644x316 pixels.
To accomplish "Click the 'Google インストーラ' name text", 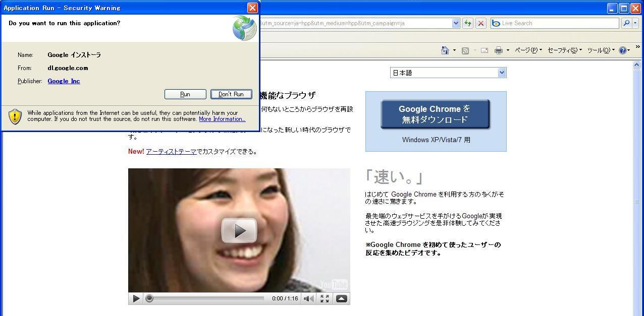I will pos(74,55).
